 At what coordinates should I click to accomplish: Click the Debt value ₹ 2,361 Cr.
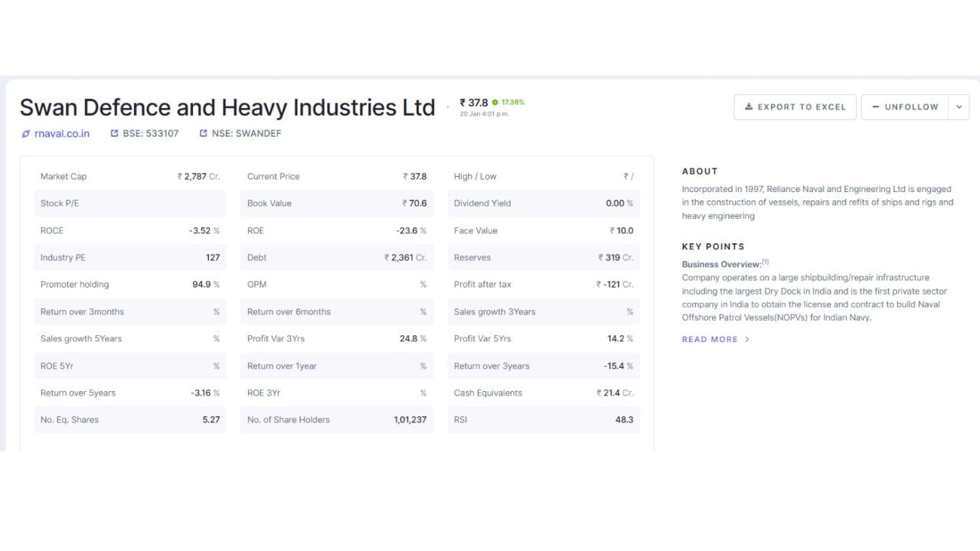point(406,257)
